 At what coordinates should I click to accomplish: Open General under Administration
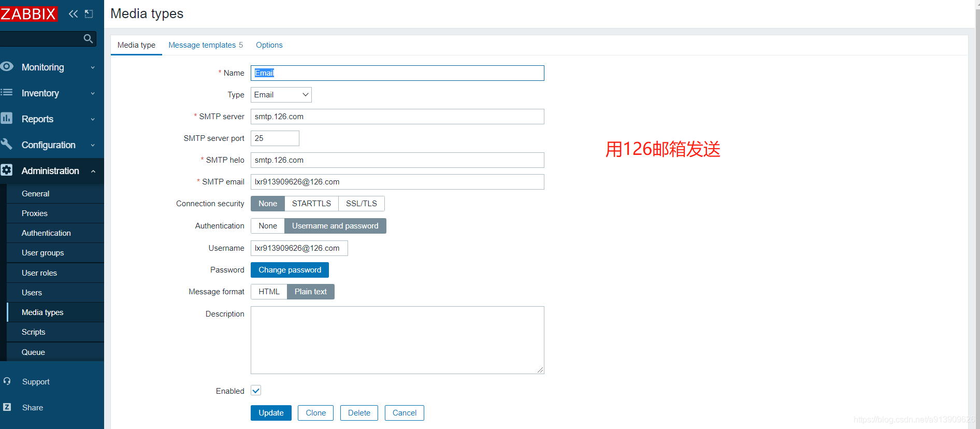coord(55,194)
